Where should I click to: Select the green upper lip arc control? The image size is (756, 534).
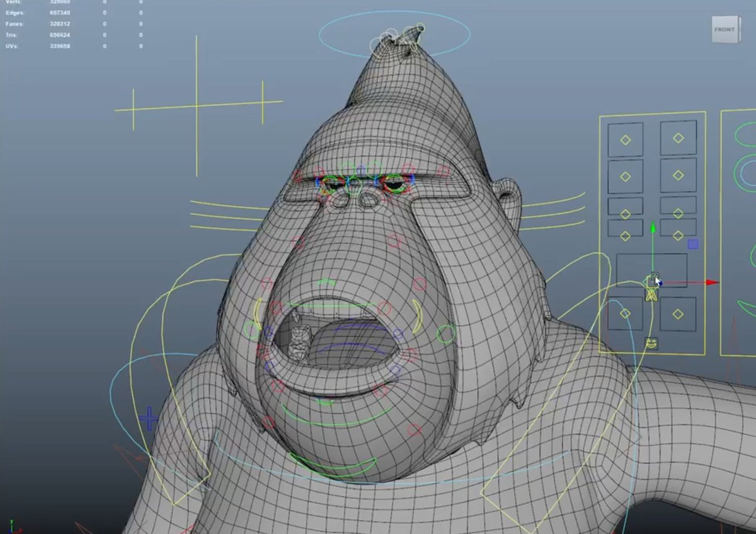[325, 281]
